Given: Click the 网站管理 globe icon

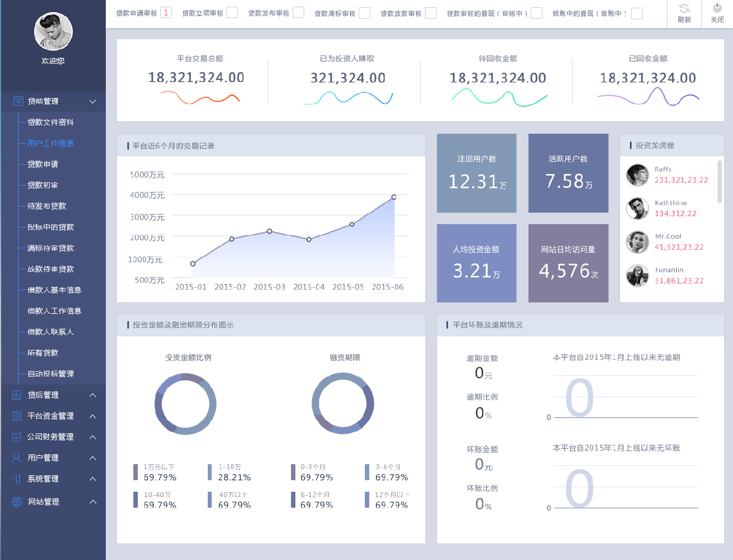Looking at the screenshot, I should (17, 502).
